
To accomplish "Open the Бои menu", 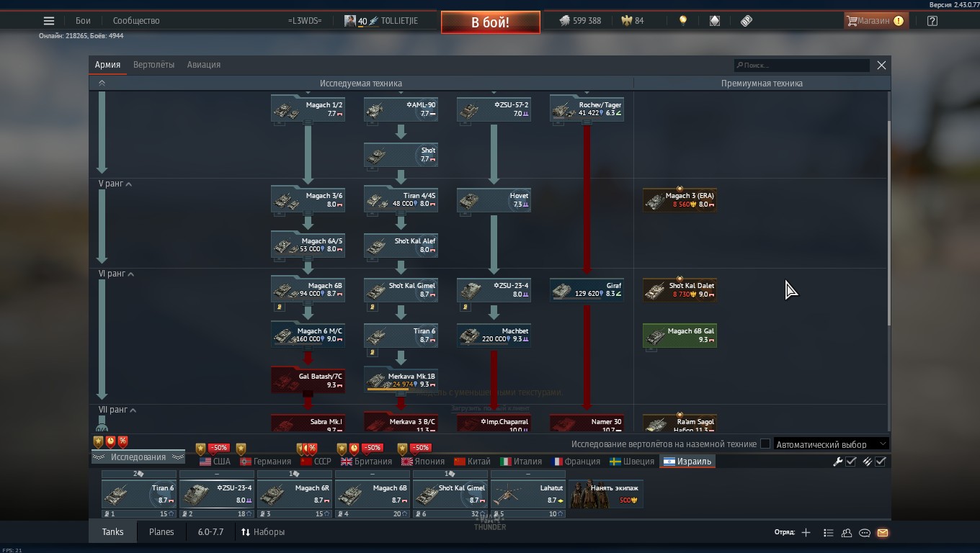I will coord(83,21).
